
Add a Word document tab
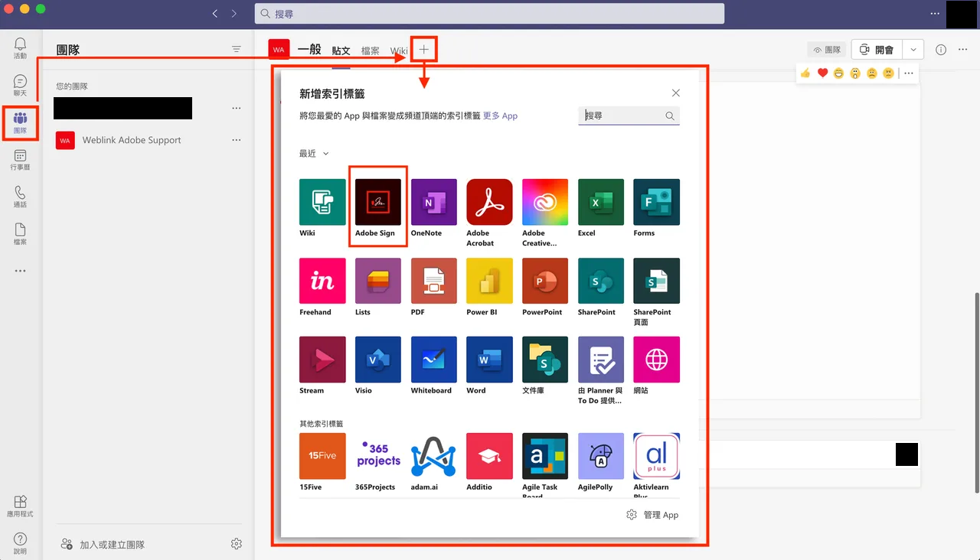point(489,360)
